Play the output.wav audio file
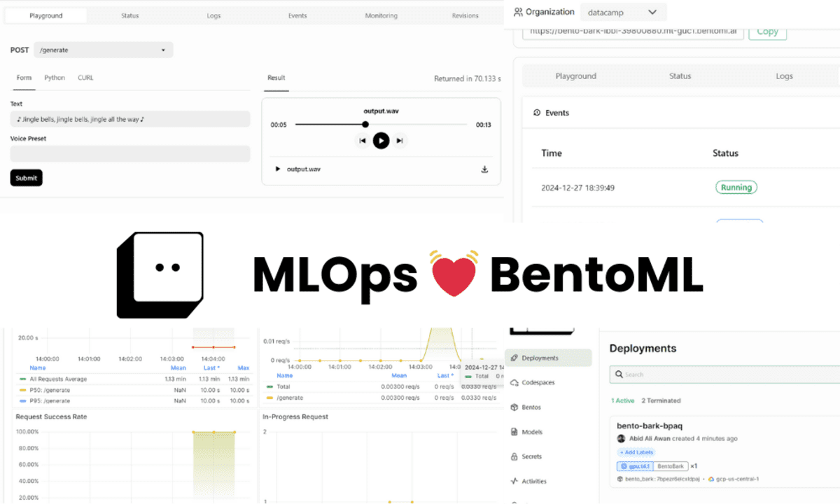The height and width of the screenshot is (504, 840). (x=381, y=140)
